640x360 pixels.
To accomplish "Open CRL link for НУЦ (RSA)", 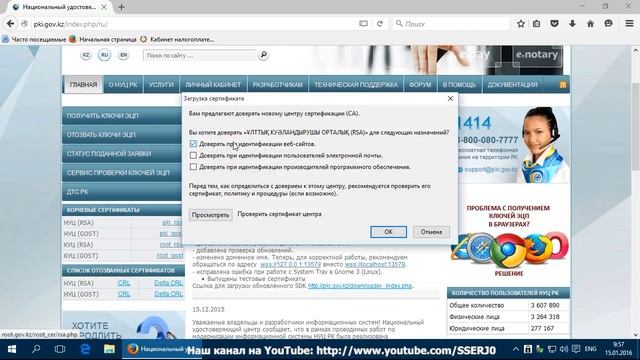I will coord(124,283).
